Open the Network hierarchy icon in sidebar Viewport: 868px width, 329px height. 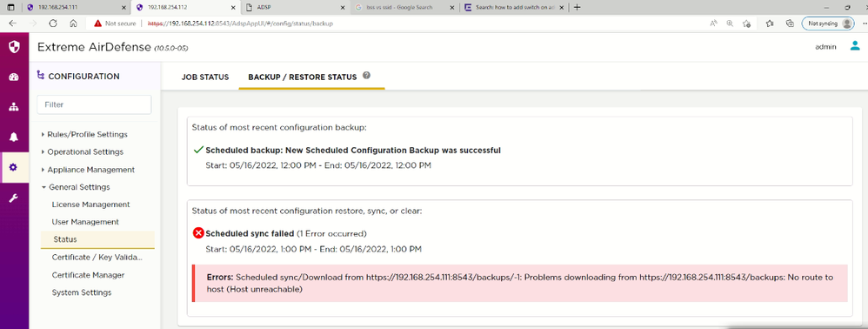(14, 107)
